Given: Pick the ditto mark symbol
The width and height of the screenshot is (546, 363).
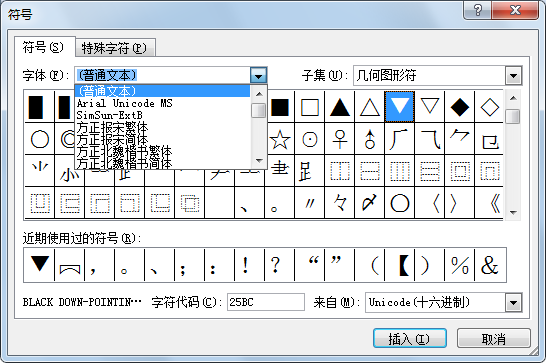Looking at the screenshot, I should click(x=310, y=203).
